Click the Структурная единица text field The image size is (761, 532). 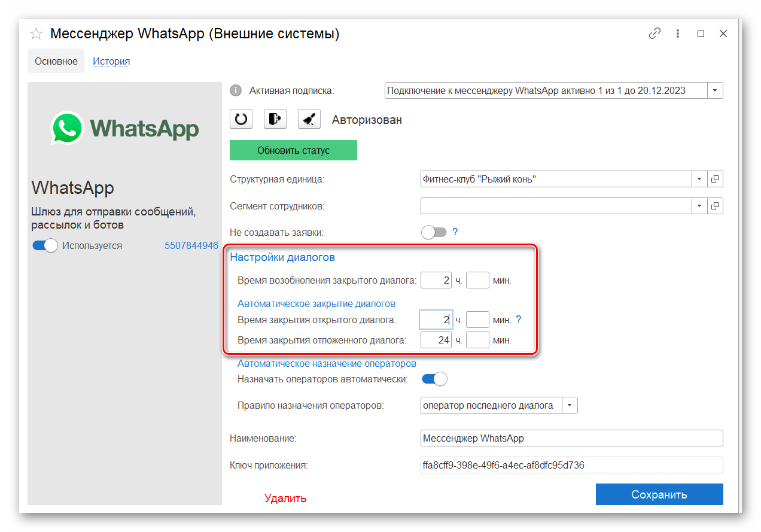[556, 179]
